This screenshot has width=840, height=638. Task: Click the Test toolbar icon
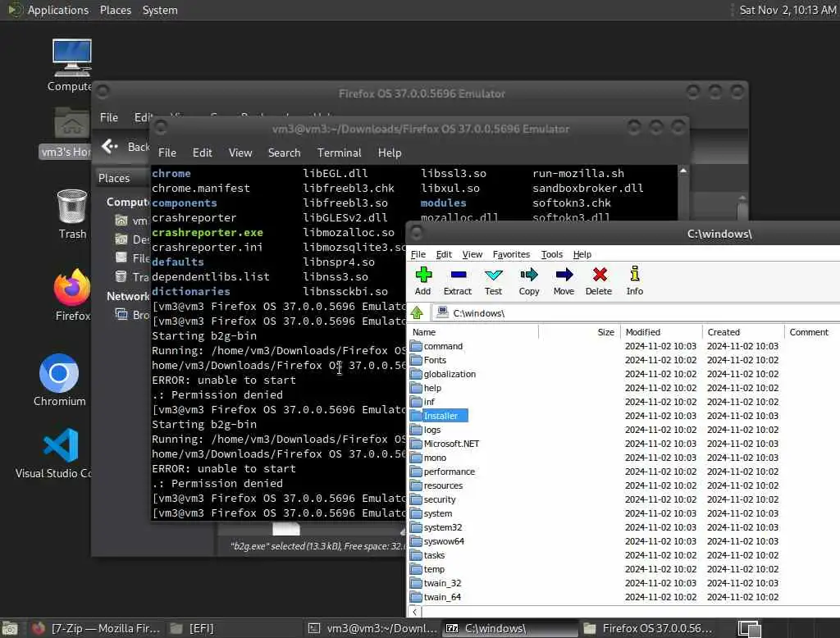pos(493,280)
